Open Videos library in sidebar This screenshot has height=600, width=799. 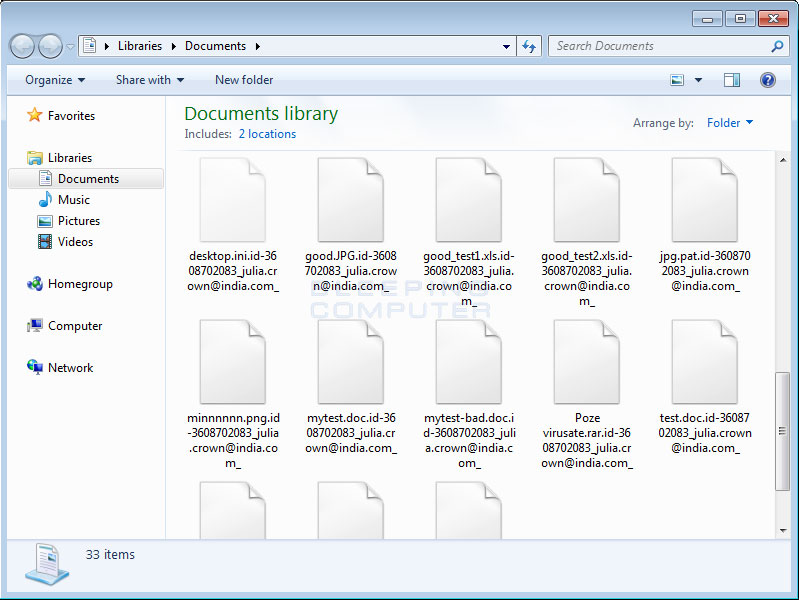[75, 242]
